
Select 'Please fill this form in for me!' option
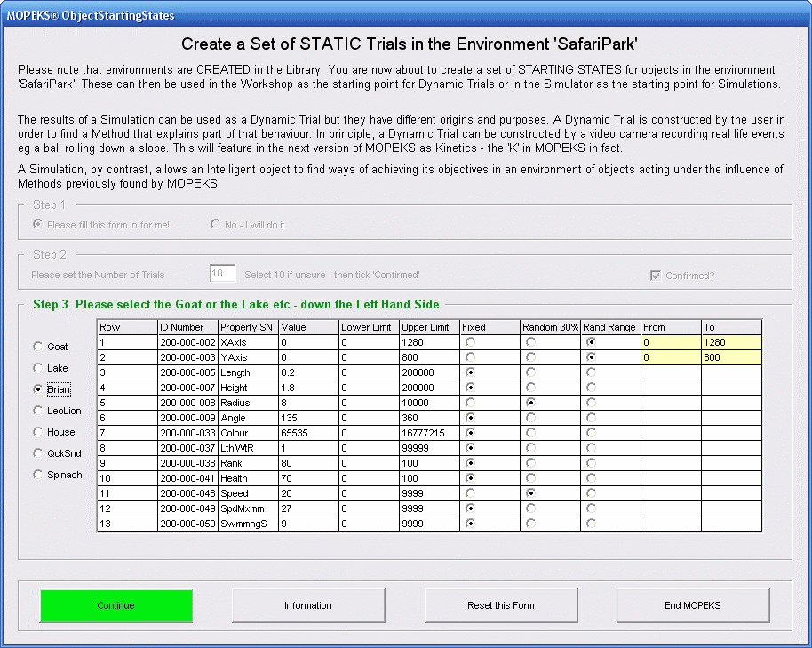(x=38, y=224)
